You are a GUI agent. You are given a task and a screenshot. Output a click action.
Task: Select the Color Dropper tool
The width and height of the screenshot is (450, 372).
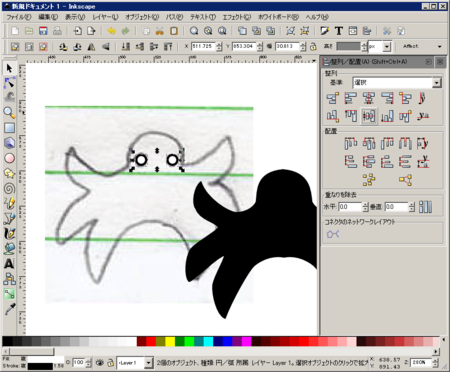(x=9, y=309)
